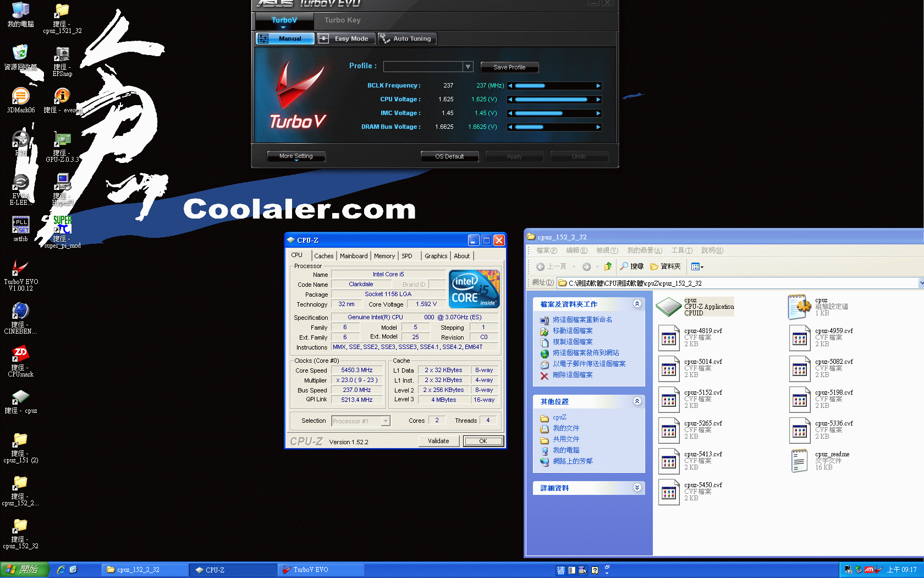Select the cpuz-5450.cvf file

tap(690, 492)
